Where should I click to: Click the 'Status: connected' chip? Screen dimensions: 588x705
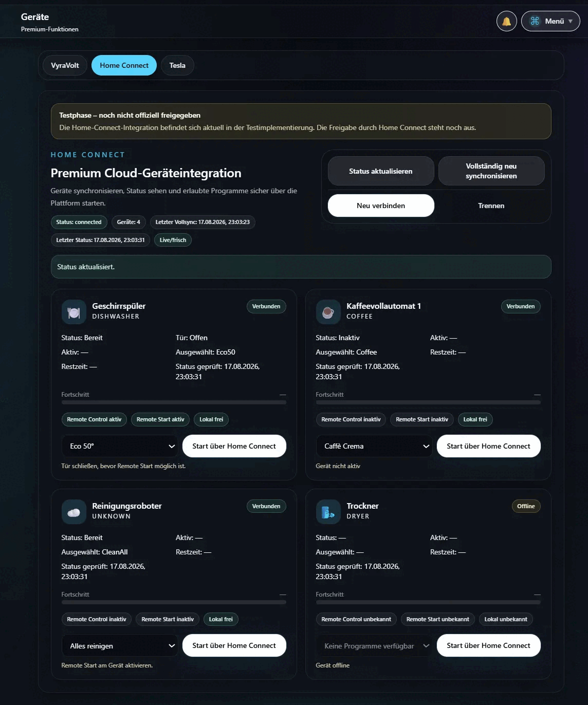click(79, 222)
